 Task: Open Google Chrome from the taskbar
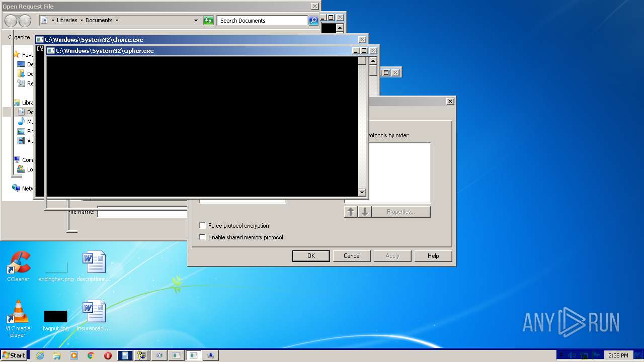point(91,355)
